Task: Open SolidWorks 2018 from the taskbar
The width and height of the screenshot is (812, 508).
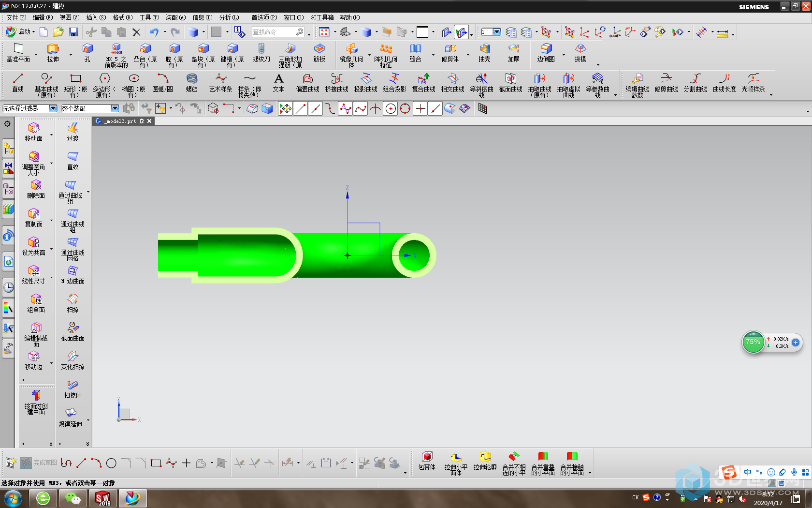Action: (102, 498)
